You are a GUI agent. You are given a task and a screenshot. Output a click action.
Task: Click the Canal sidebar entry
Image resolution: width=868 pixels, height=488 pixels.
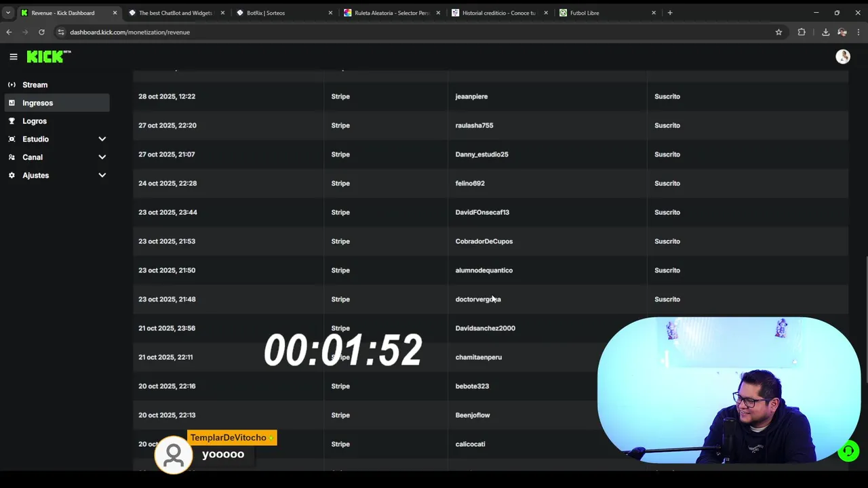(33, 157)
